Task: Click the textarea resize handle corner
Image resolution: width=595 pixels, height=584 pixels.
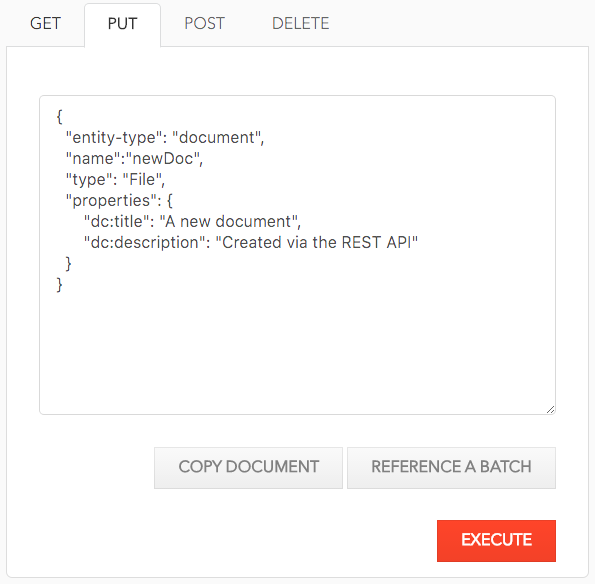Action: [551, 409]
